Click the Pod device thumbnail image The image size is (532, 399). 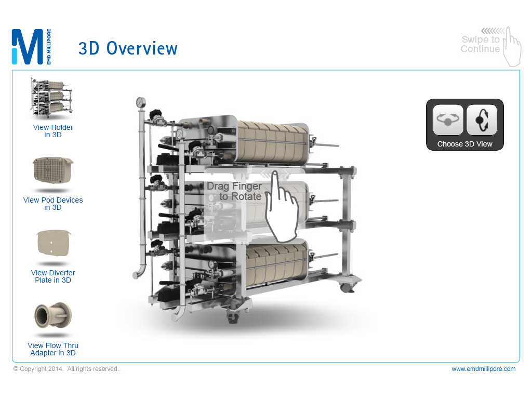pyautogui.click(x=53, y=170)
